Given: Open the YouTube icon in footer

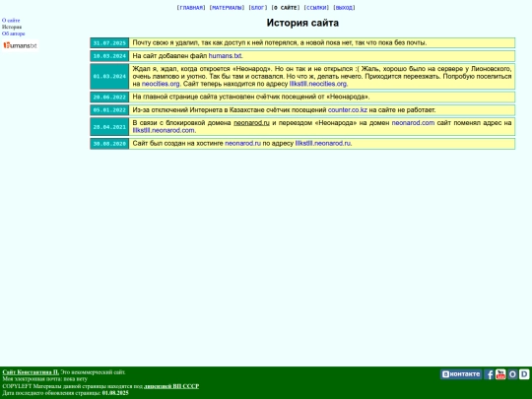Looking at the screenshot, I should click(500, 374).
